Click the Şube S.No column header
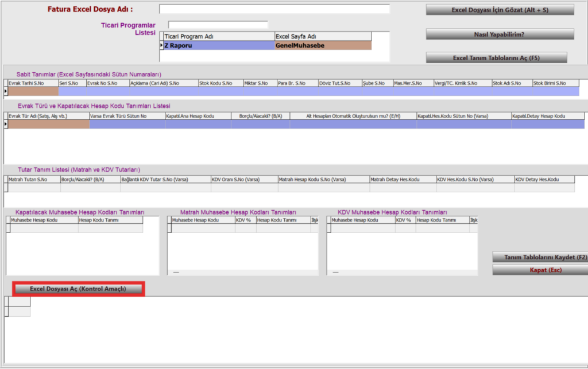Viewport: 588px width, 369px height. pos(378,83)
